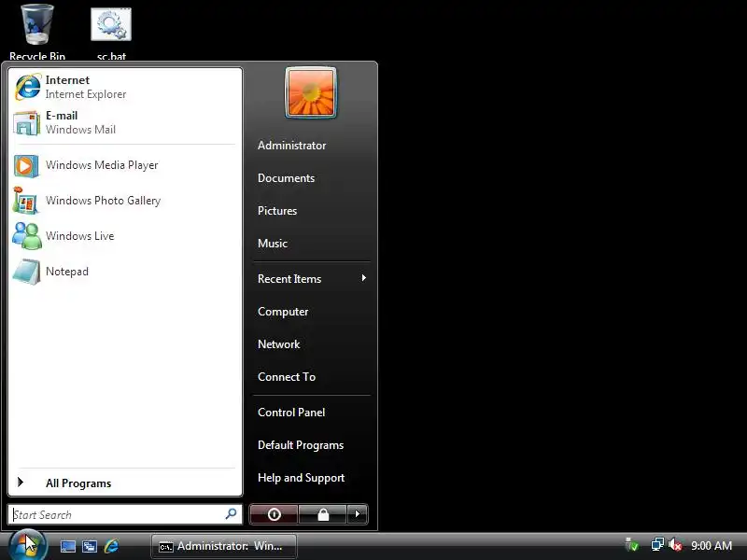Click the green checkmark tray icon

[x=632, y=545]
